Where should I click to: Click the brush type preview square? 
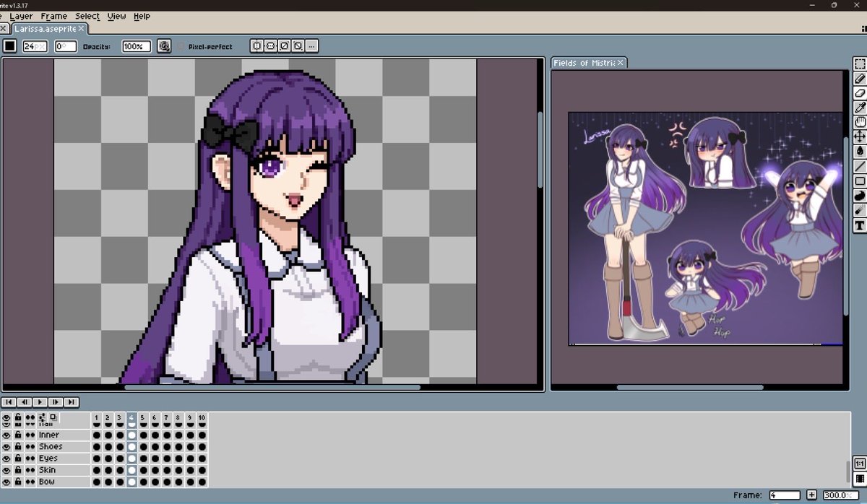pos(9,46)
